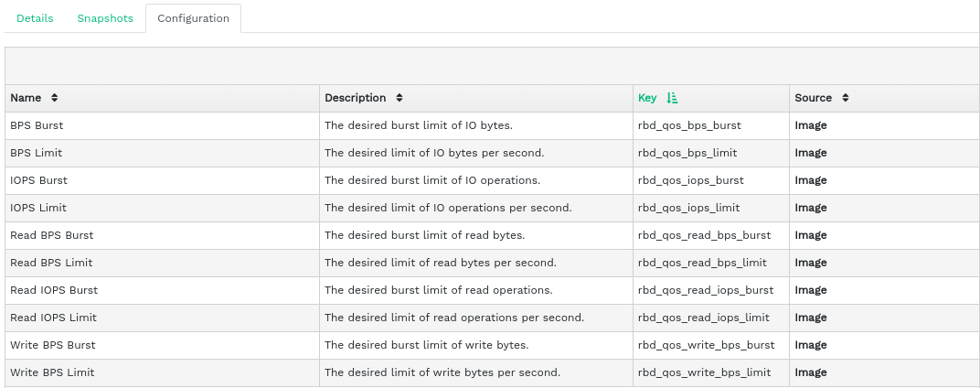
Task: Click the rbd_qos_iops_limit key cell
Action: tap(688, 208)
